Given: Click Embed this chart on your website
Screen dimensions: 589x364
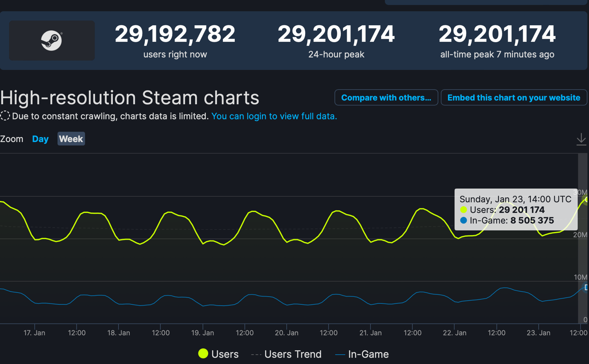Looking at the screenshot, I should click(x=514, y=97).
